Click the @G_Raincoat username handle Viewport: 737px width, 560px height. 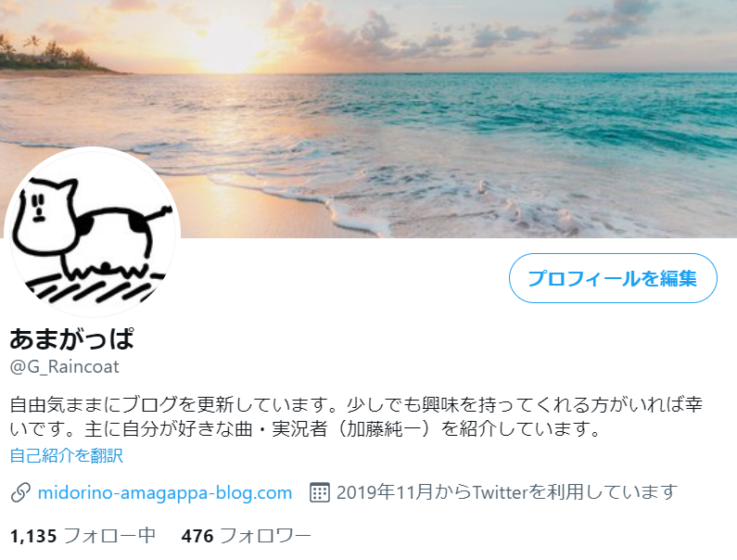(64, 367)
